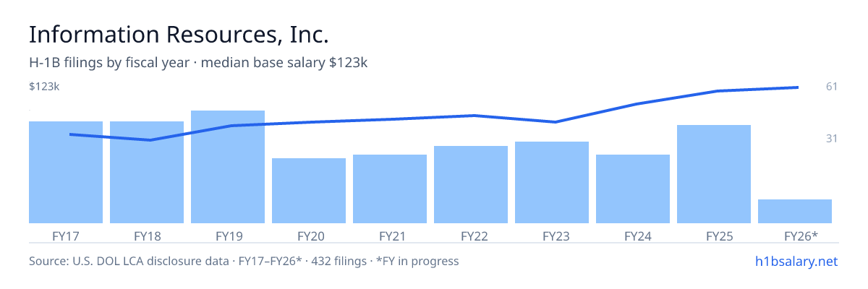Click the FY26* axis label
868x289 pixels.
click(801, 236)
